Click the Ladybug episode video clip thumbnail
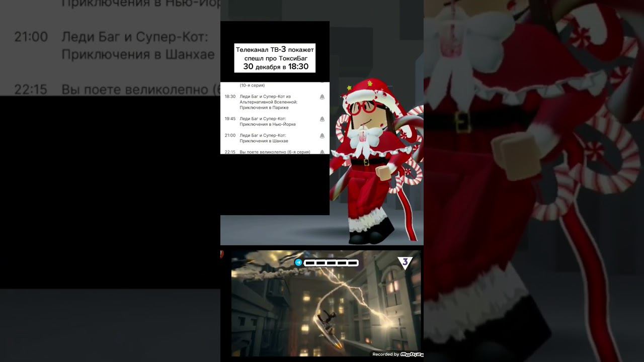 pos(326,303)
